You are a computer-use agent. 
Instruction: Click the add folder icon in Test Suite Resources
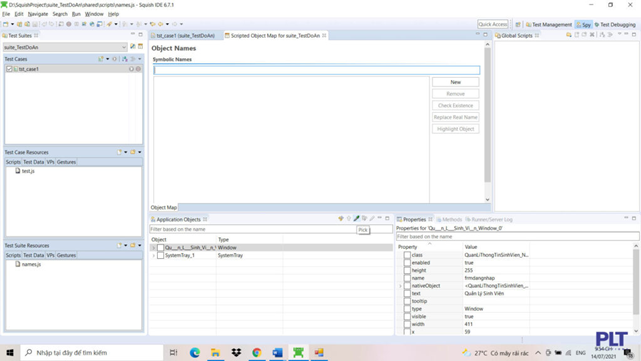[133, 245]
